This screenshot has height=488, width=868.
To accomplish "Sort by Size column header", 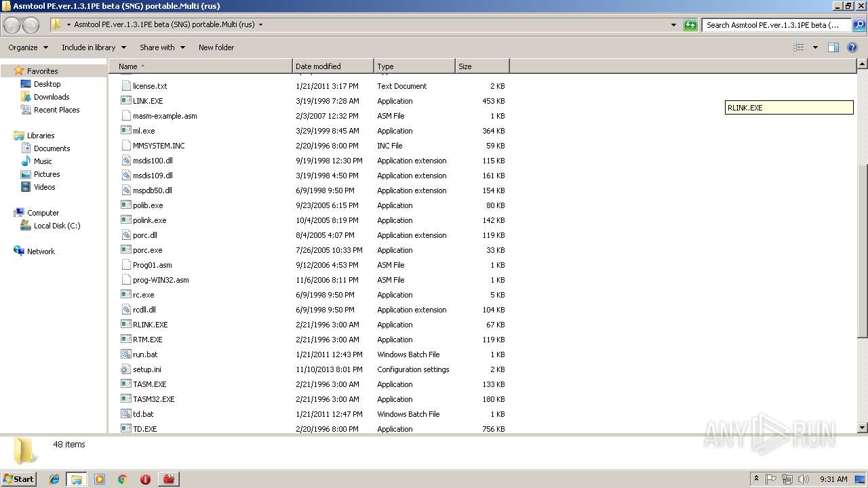I will click(x=482, y=66).
